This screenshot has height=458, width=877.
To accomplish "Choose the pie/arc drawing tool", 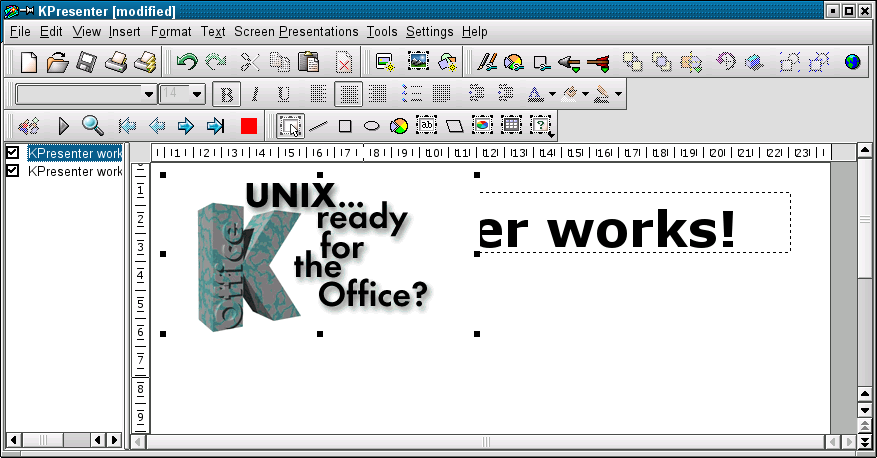I will click(399, 126).
